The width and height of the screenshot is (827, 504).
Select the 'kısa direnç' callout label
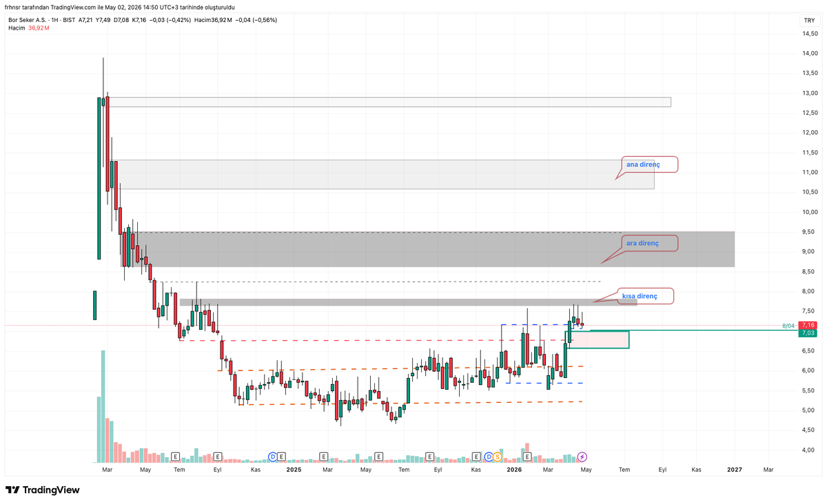coord(640,296)
